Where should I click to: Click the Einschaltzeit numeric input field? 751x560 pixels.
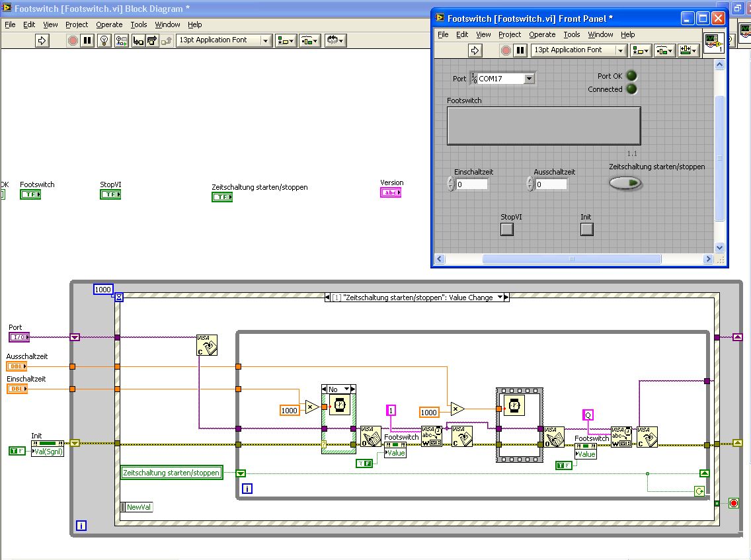(472, 184)
